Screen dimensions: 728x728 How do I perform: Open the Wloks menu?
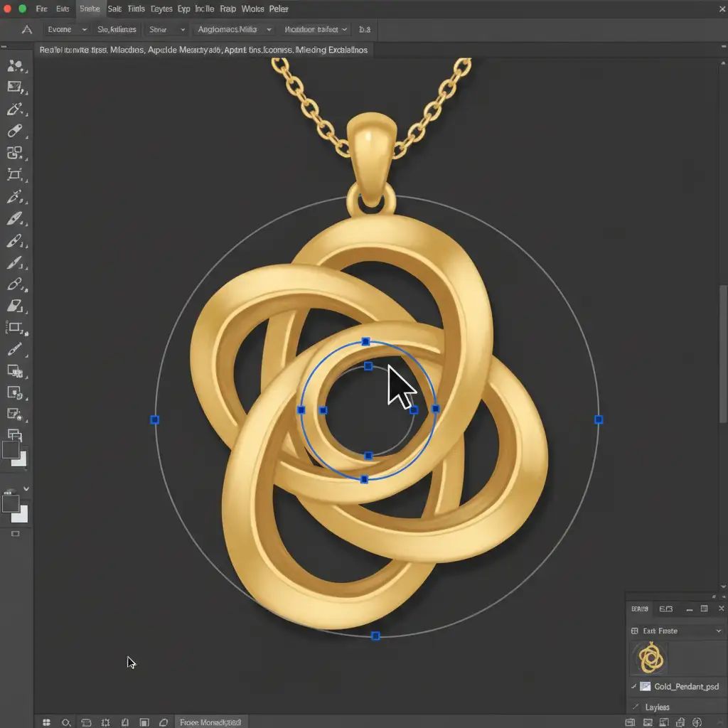(253, 9)
